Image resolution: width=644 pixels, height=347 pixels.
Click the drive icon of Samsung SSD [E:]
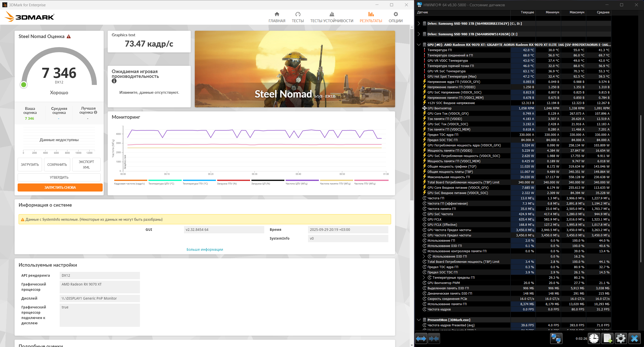(x=424, y=34)
